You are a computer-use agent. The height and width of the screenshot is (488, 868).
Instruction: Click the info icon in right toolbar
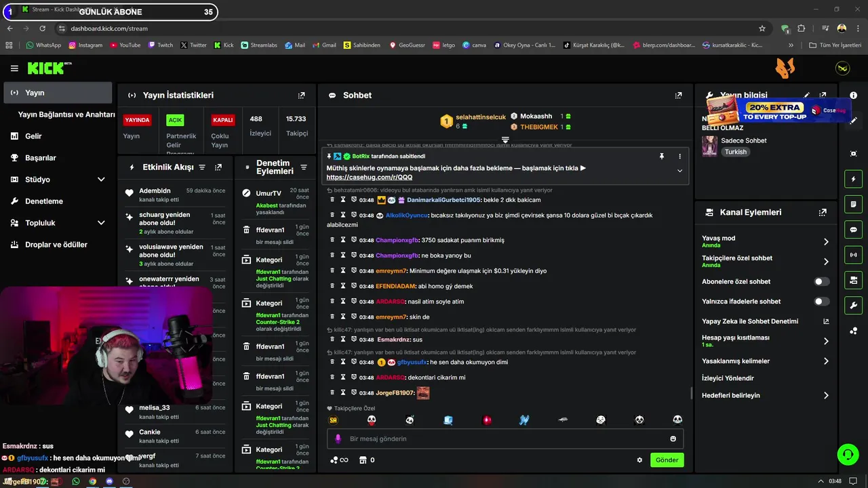[853, 96]
